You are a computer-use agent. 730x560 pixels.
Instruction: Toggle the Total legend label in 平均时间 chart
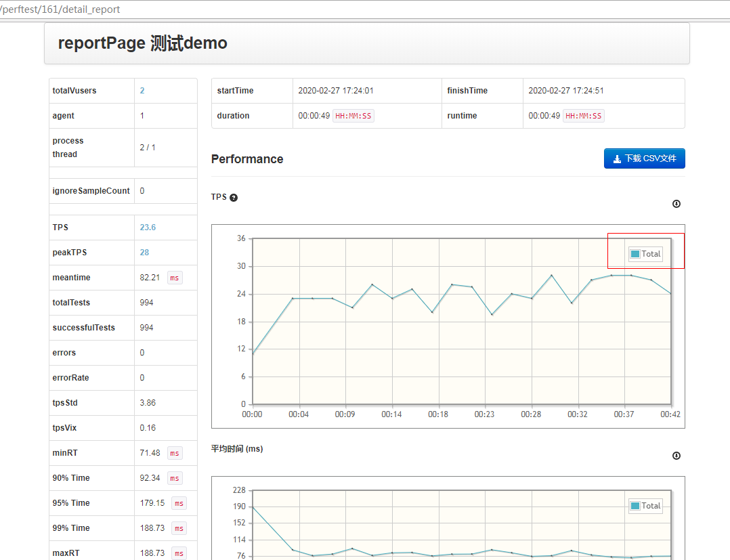[651, 506]
